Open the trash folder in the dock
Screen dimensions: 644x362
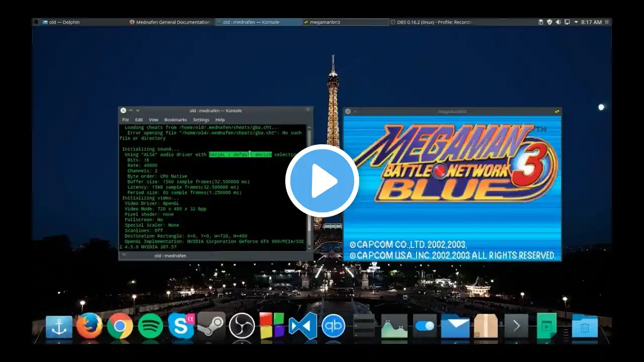click(x=585, y=327)
